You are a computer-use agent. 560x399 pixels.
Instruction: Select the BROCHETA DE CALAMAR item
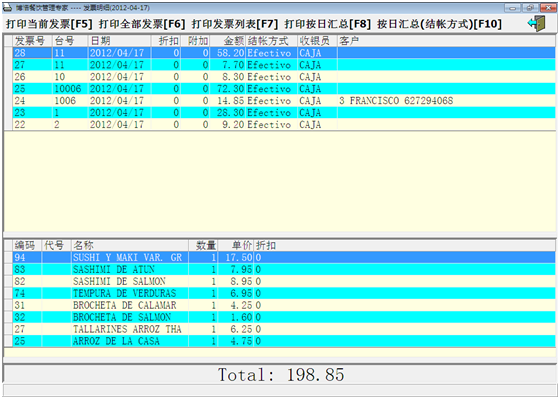point(284,305)
